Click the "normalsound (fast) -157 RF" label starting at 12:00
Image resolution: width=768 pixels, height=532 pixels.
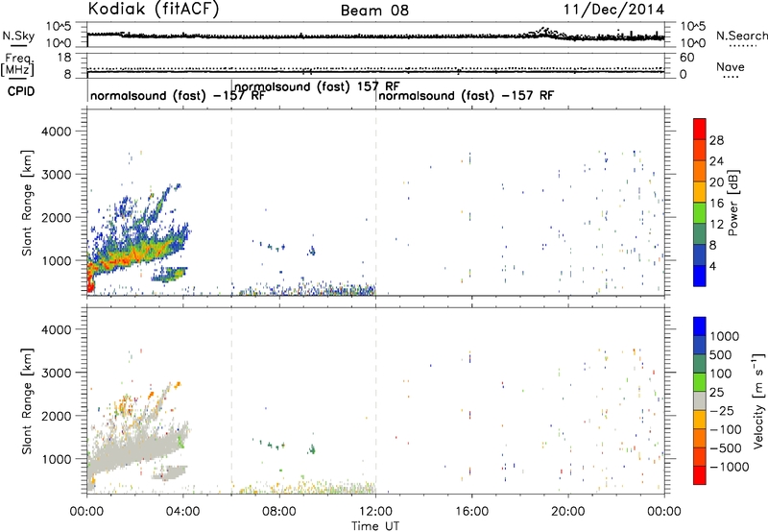coord(467,95)
